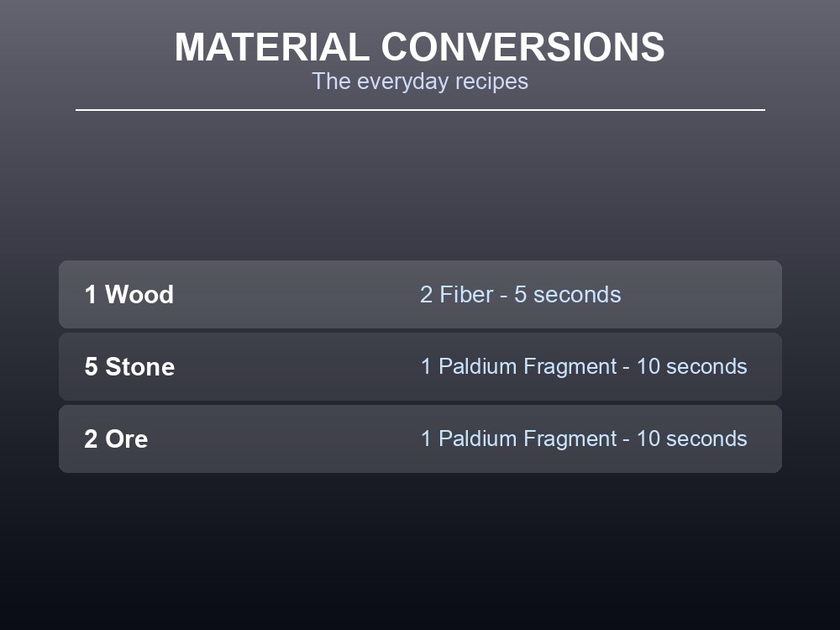Click '10 seconds' in the Stone row
The image size is (840, 630).
pos(691,366)
